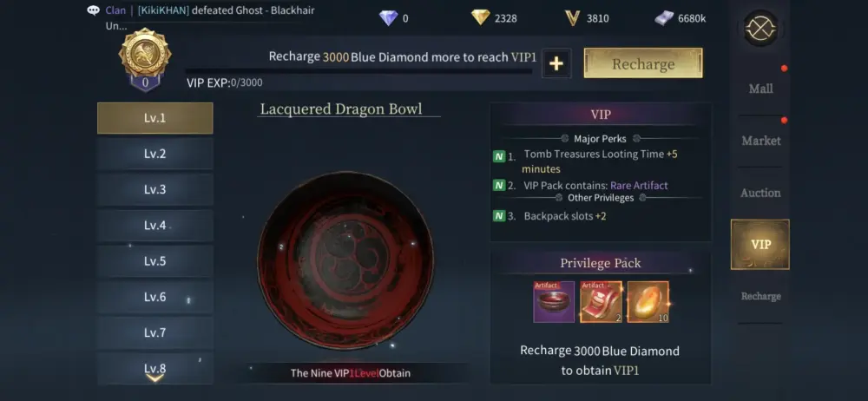
Task: Open the Auction sidebar tab
Action: [x=760, y=193]
